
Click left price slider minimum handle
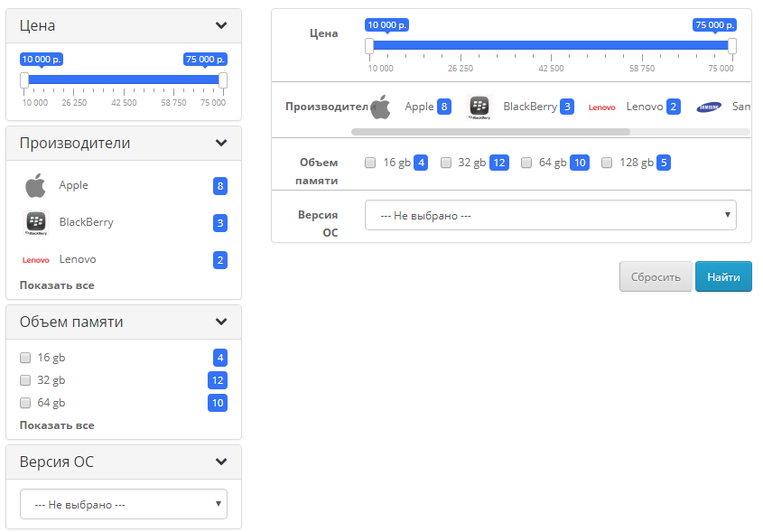[24, 80]
